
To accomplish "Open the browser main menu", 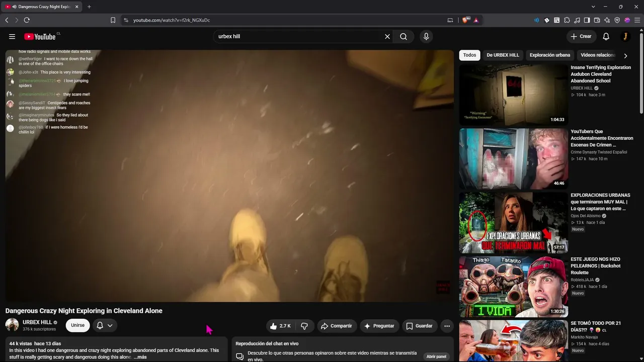I will 637,20.
